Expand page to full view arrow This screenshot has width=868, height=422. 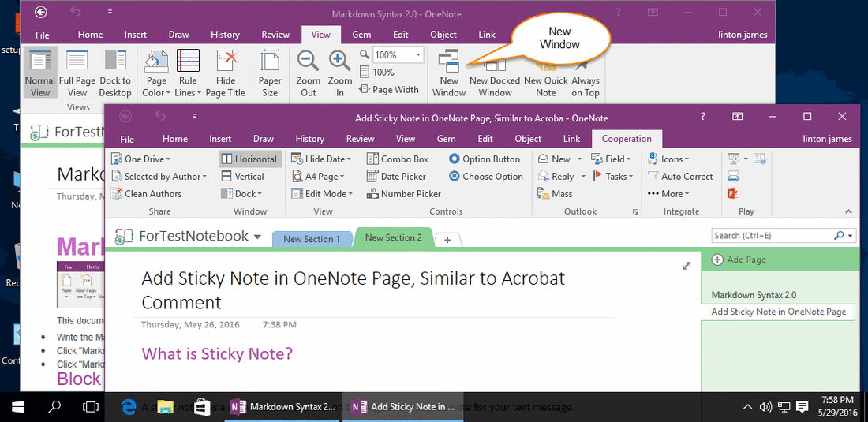pyautogui.click(x=687, y=266)
